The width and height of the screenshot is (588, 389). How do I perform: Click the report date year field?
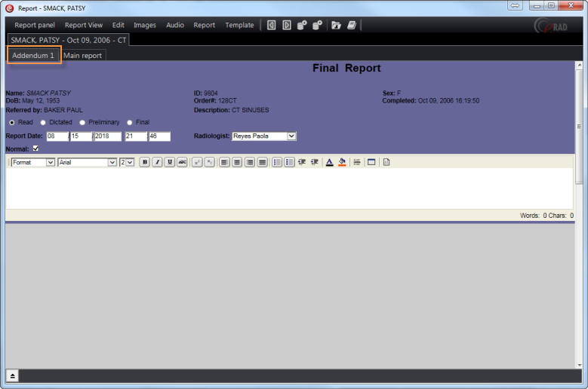coord(107,136)
